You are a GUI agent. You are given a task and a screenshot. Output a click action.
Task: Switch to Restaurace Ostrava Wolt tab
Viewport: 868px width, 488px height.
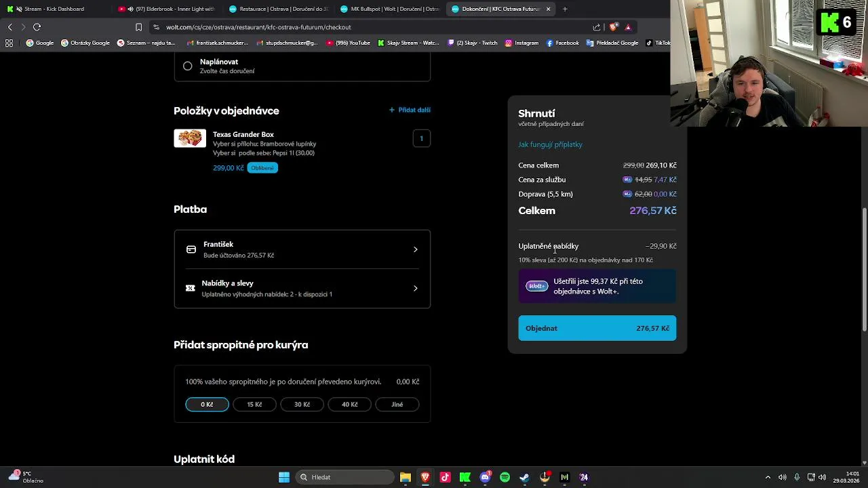(x=278, y=9)
